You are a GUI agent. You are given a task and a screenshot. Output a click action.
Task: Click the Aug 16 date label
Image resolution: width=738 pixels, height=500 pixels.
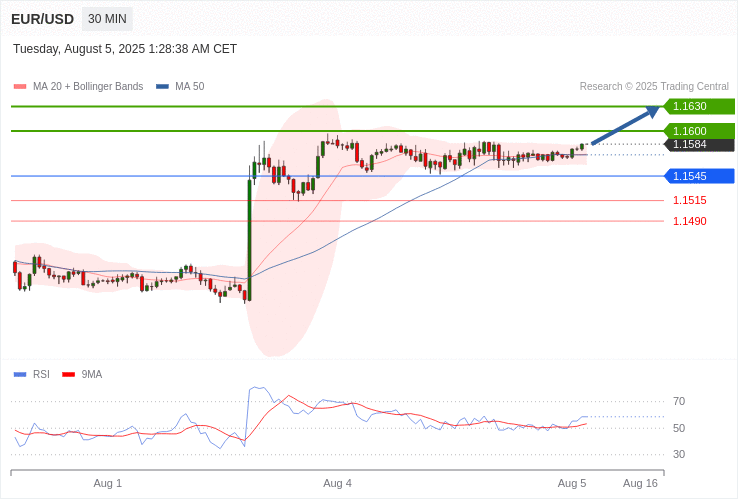tap(640, 484)
